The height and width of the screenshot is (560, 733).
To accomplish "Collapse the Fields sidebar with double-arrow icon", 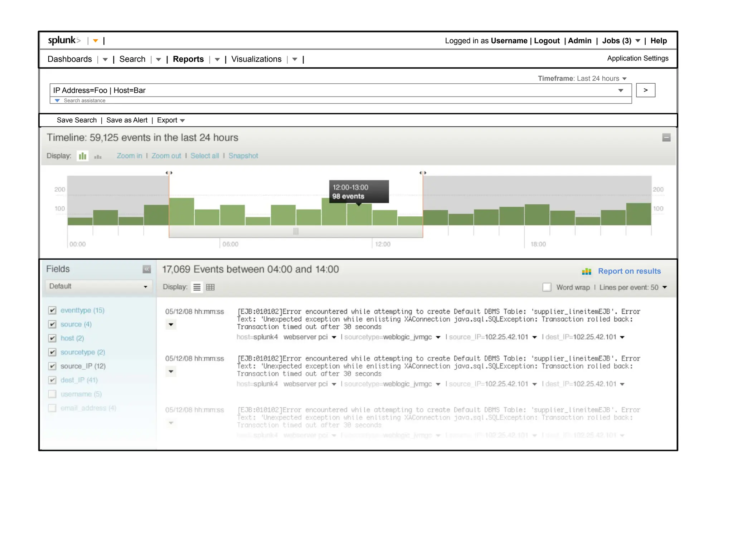I will [146, 269].
